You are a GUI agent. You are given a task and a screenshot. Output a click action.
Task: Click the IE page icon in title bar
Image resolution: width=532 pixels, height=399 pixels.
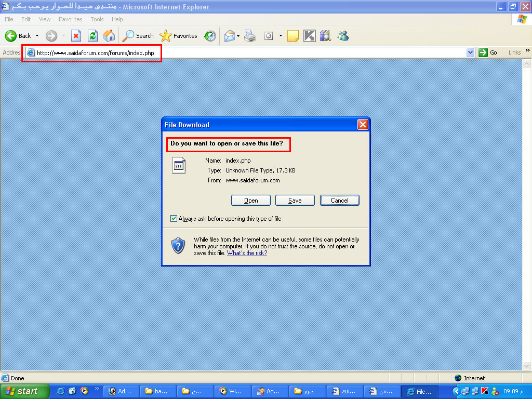tap(5, 6)
